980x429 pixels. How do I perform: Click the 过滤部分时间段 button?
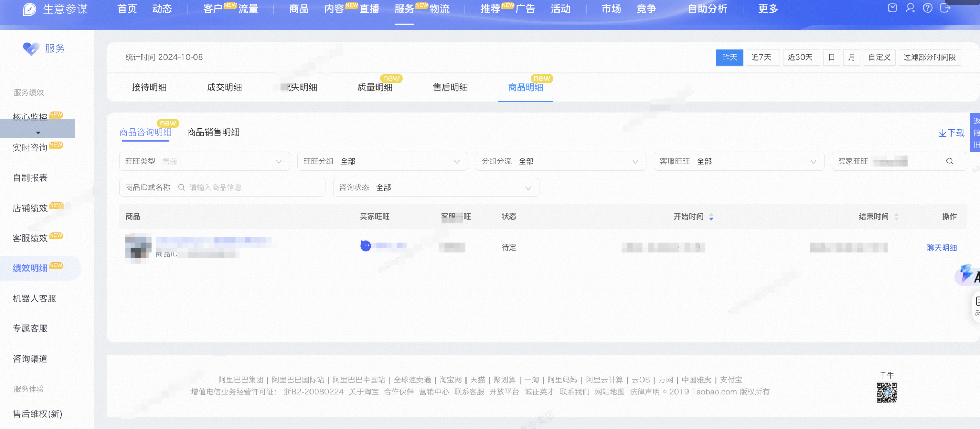point(930,57)
